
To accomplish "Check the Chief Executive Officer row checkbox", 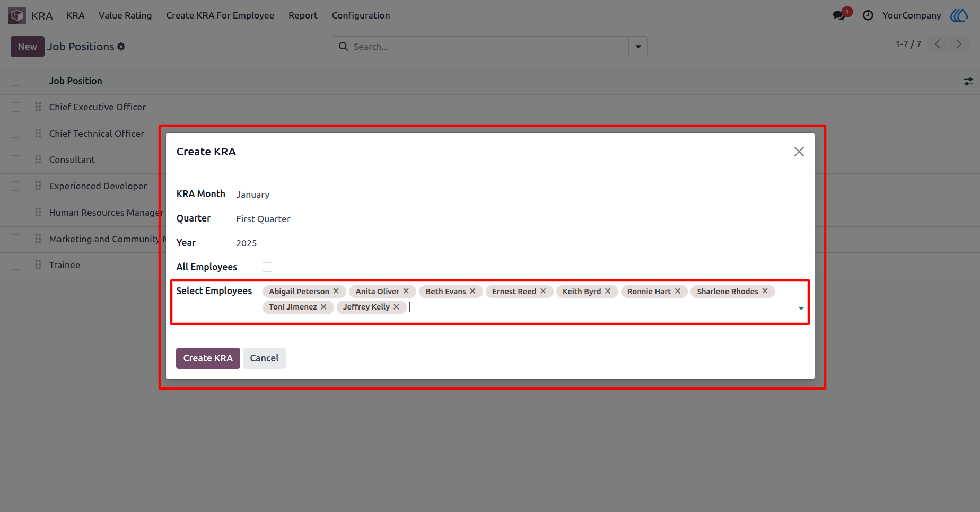I will (x=15, y=107).
